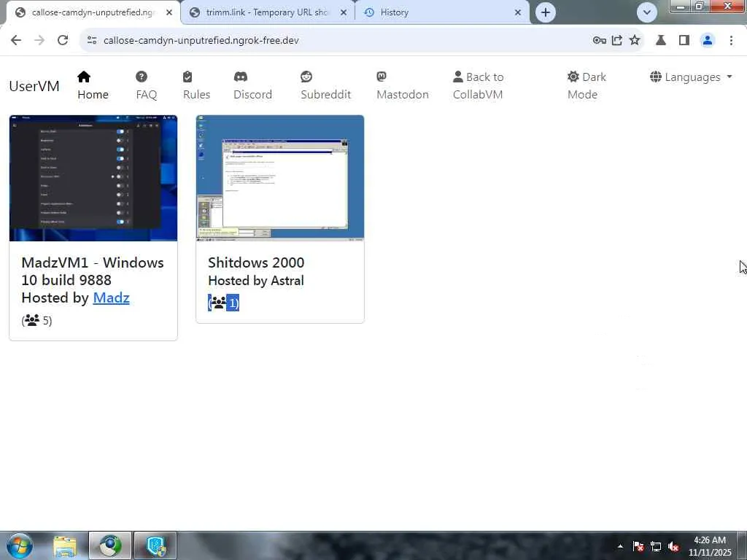747x560 pixels.
Task: Follow the Madz host link
Action: 111,297
